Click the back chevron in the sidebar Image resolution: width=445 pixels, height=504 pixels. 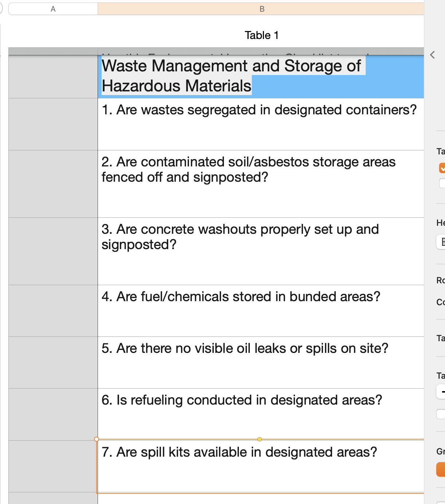(x=433, y=55)
